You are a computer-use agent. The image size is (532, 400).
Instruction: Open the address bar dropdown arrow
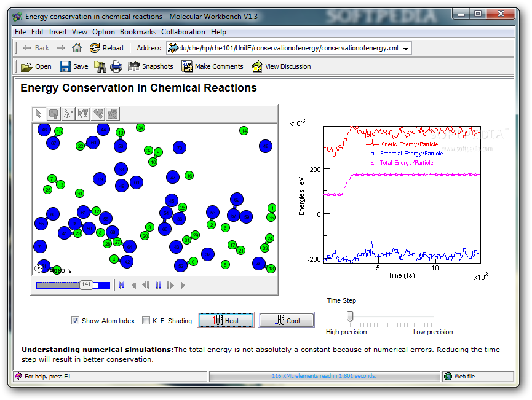(405, 49)
